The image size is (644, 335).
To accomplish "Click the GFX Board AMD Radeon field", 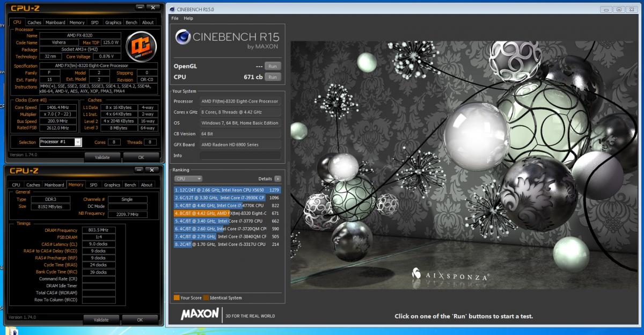I will [240, 144].
